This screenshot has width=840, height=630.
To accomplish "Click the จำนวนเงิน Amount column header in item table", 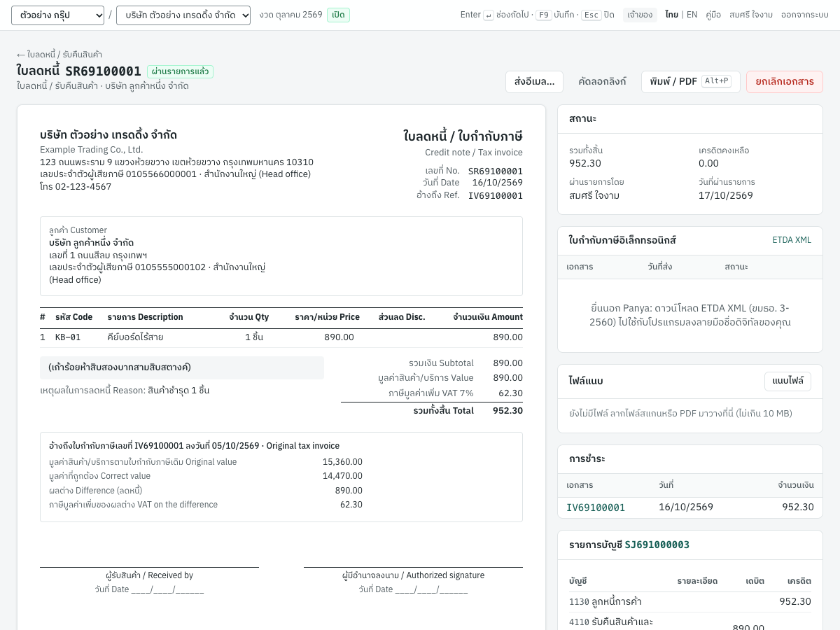I will coord(488,317).
